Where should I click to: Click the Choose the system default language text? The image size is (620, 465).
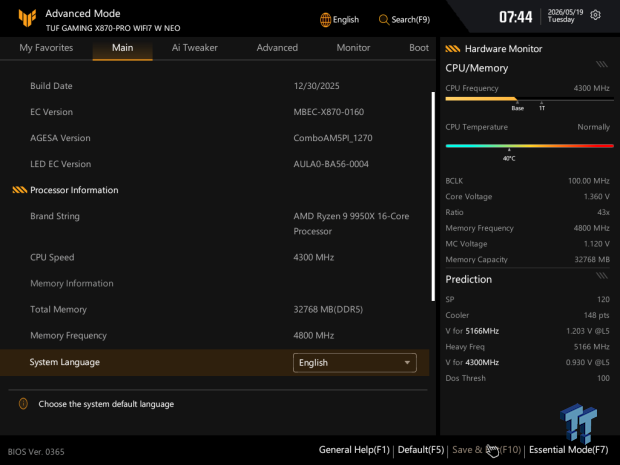[x=106, y=404]
